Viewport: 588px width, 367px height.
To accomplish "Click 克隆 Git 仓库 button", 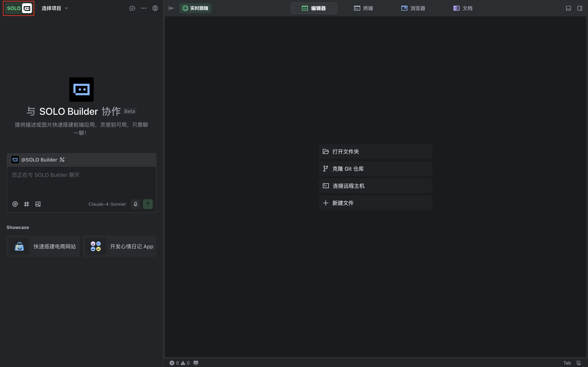I will pos(376,169).
